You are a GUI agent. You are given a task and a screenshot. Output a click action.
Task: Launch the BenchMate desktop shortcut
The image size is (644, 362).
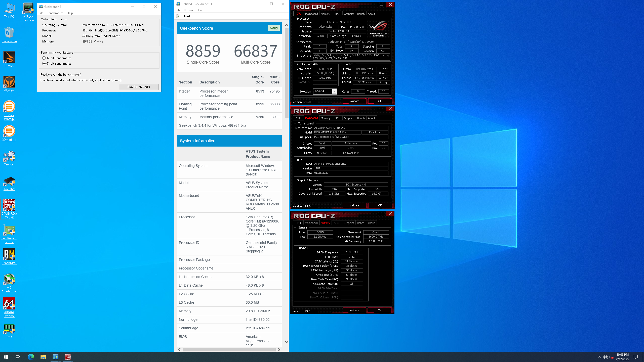[x=9, y=257]
